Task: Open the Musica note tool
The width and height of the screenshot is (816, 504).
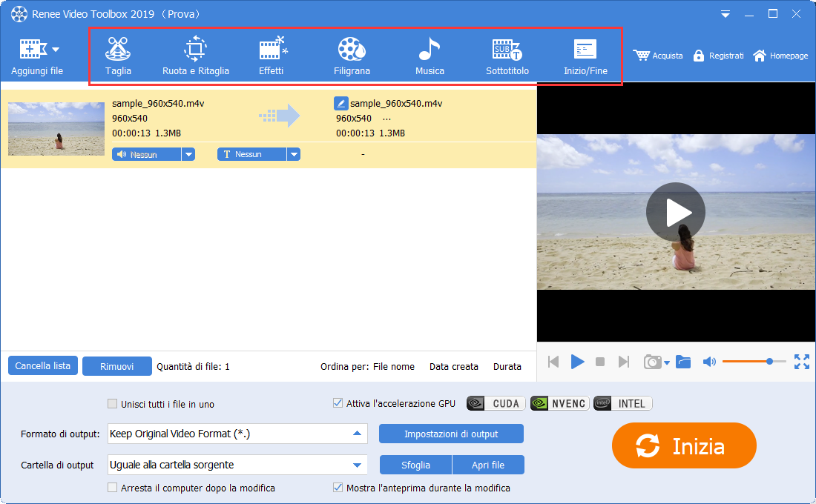Action: (x=430, y=56)
